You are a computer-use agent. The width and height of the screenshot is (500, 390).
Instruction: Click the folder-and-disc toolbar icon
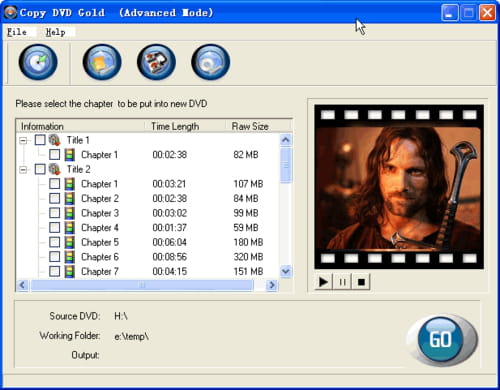[x=102, y=62]
